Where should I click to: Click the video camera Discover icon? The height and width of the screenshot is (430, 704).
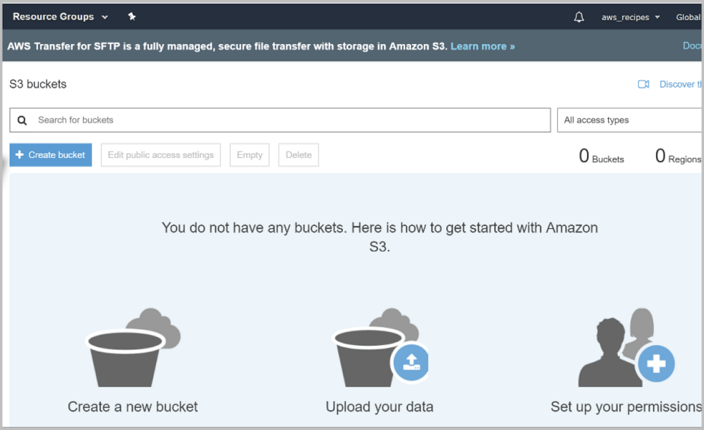click(644, 85)
